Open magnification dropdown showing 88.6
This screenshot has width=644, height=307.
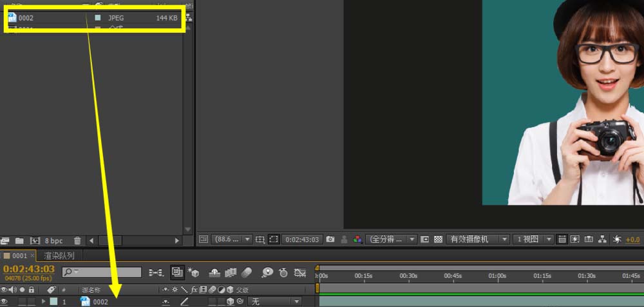point(231,239)
